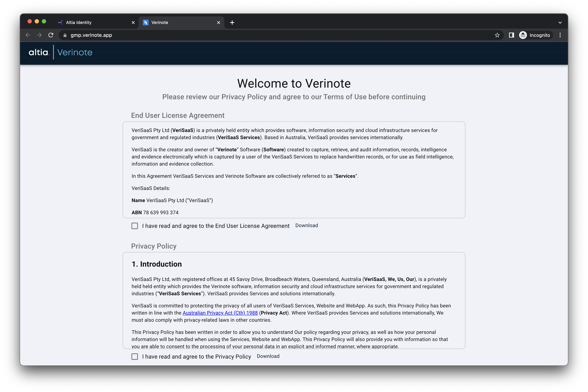This screenshot has width=588, height=392.
Task: Check the End User License Agreement box
Action: point(134,226)
